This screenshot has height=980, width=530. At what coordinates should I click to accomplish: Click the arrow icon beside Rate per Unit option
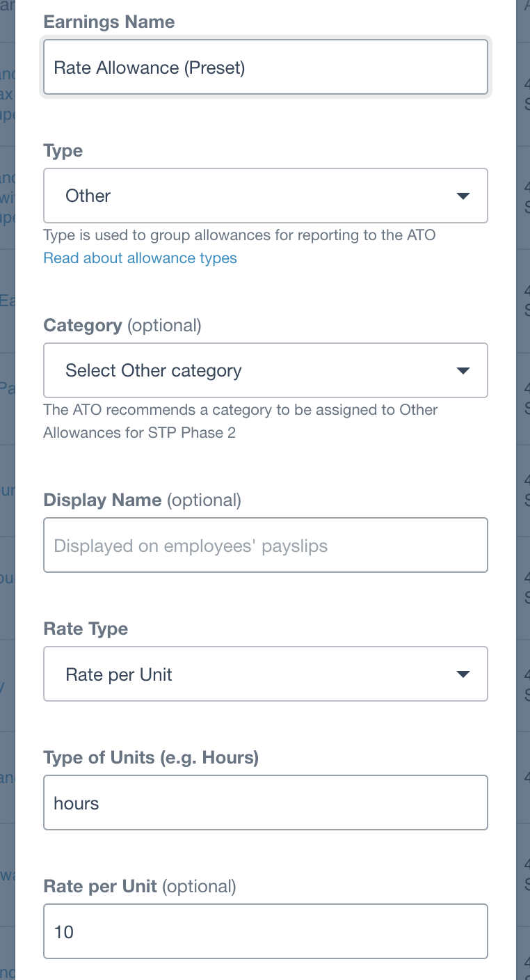click(x=463, y=674)
